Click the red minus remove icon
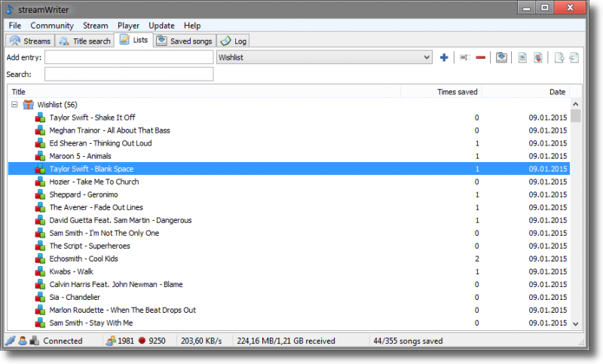This screenshot has height=364, width=603. (480, 58)
